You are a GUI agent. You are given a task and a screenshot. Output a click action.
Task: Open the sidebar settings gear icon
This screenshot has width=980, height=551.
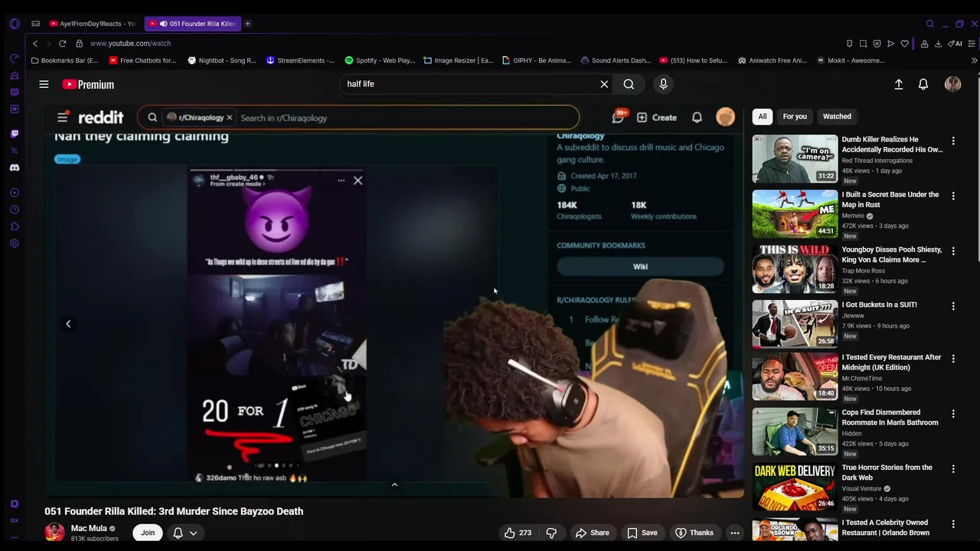tap(15, 243)
